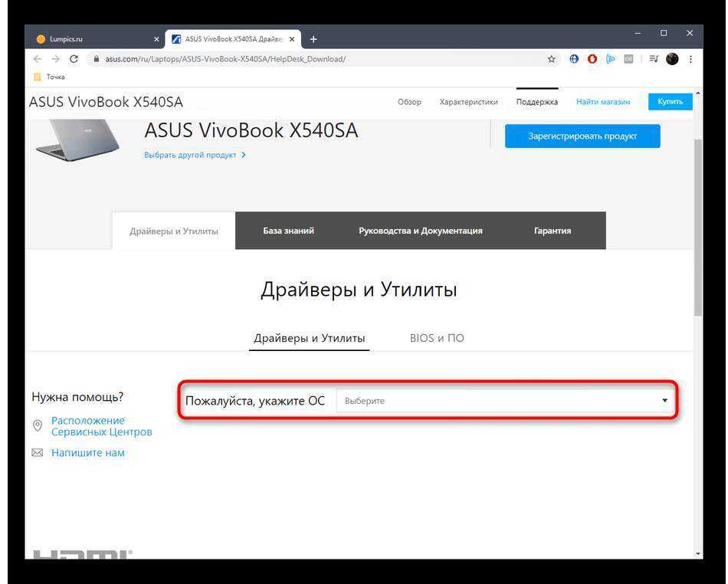Image resolution: width=728 pixels, height=584 pixels.
Task: Switch to the 'BIOS и ПО' tab
Action: [437, 338]
